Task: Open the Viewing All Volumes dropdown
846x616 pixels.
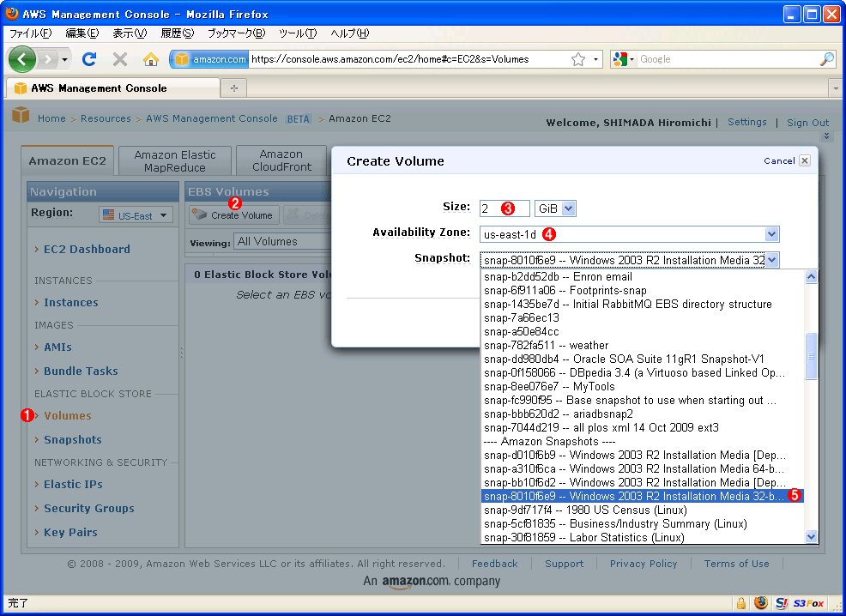Action: [x=283, y=242]
